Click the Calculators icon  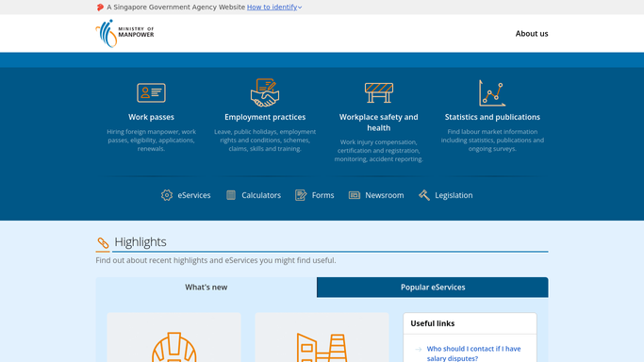click(x=231, y=195)
